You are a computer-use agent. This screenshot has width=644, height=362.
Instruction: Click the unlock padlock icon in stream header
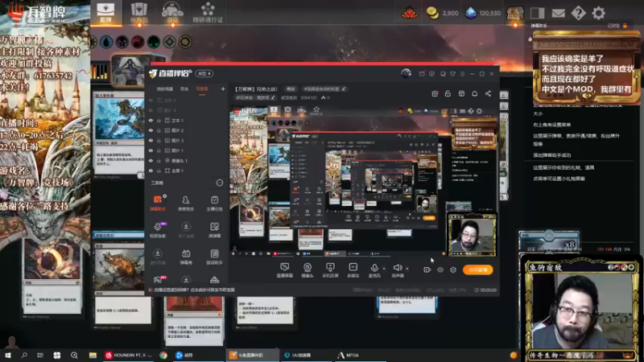point(448,93)
